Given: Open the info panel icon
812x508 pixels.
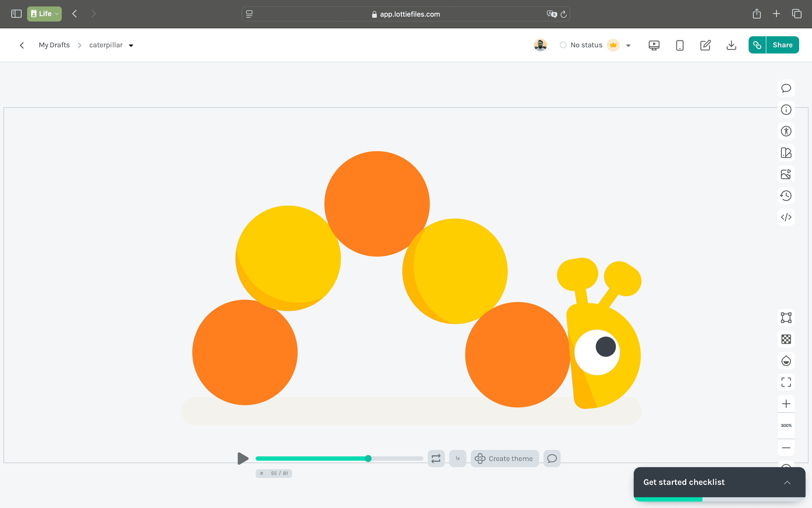Looking at the screenshot, I should 786,110.
